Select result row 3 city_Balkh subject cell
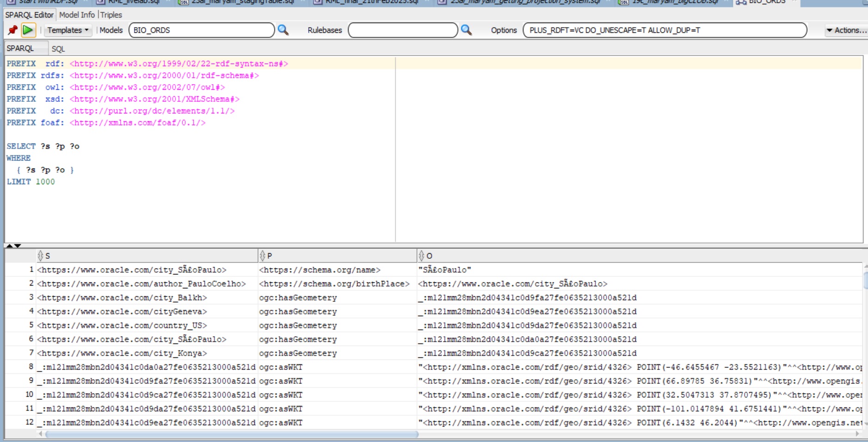The image size is (868, 442). click(x=122, y=298)
